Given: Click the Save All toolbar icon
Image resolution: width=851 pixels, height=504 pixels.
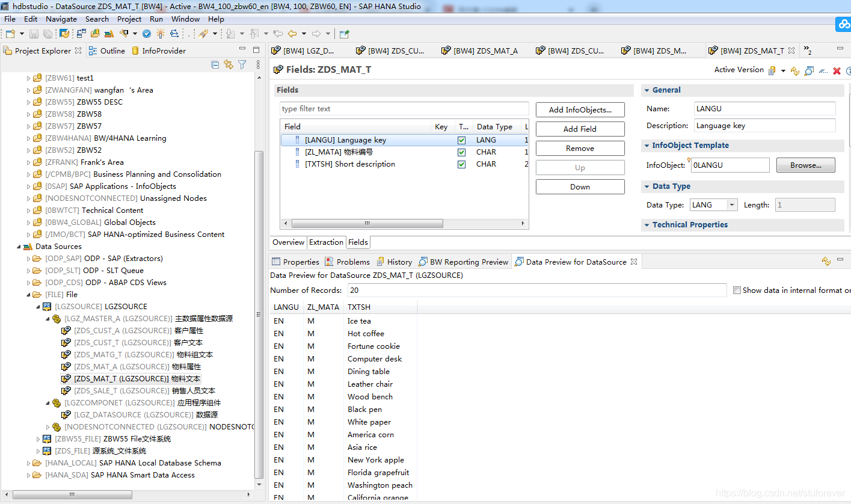Looking at the screenshot, I should 48,34.
